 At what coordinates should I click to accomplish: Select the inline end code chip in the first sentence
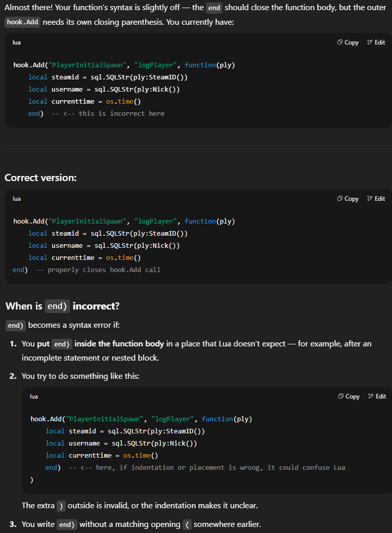214,8
